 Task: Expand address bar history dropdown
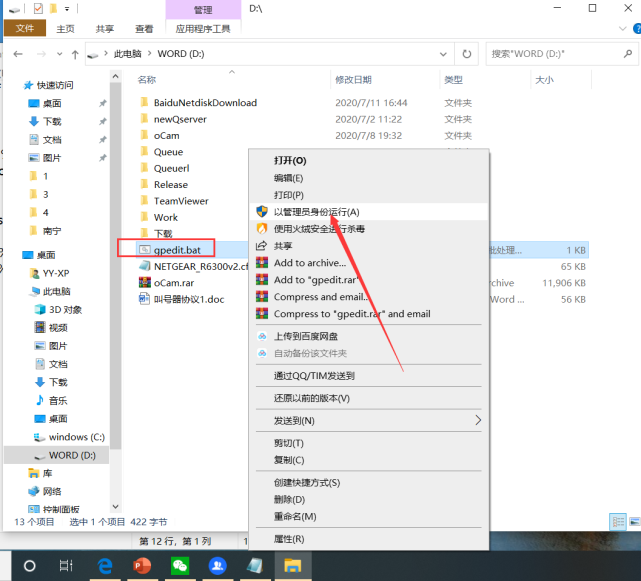[x=443, y=54]
